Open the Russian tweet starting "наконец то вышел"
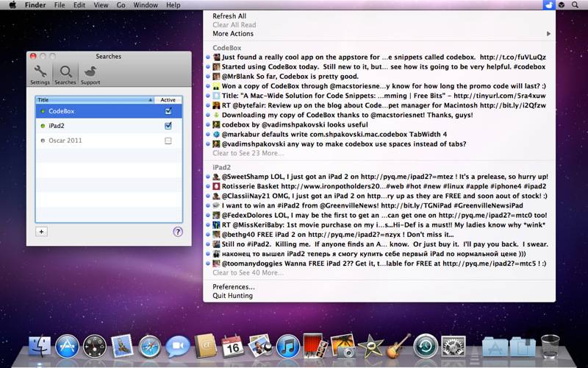The image size is (588, 368). (x=379, y=253)
